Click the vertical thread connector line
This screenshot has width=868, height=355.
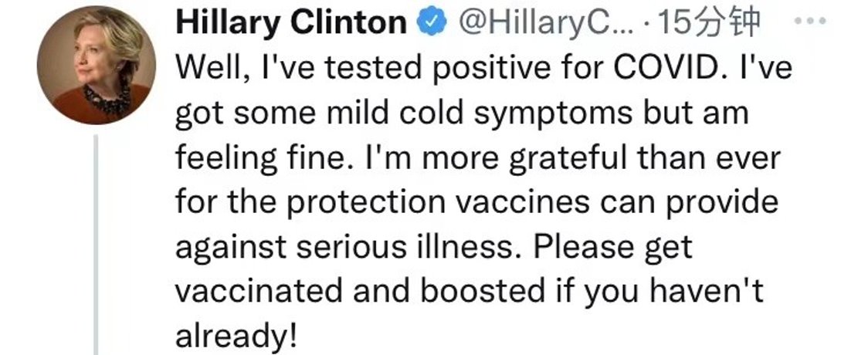point(97,245)
